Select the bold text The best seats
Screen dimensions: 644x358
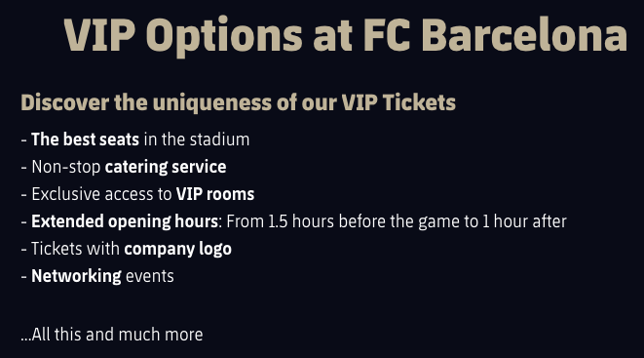(85, 139)
